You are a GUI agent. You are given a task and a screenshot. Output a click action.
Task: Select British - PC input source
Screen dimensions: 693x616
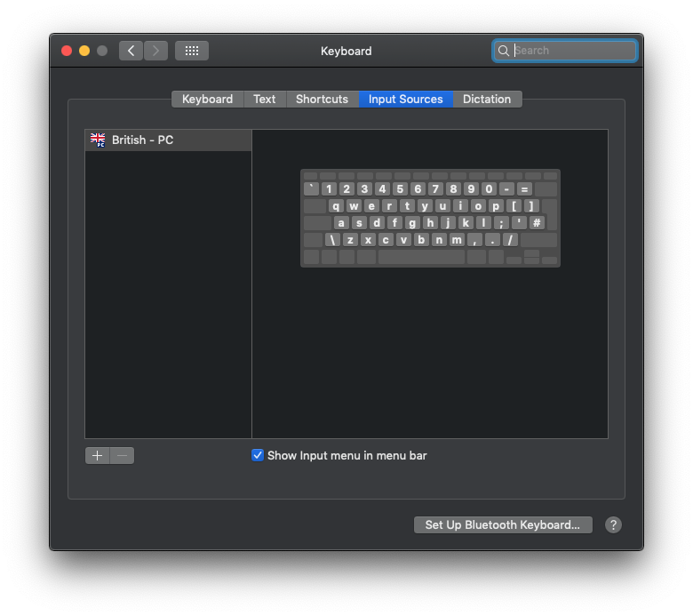pos(142,140)
